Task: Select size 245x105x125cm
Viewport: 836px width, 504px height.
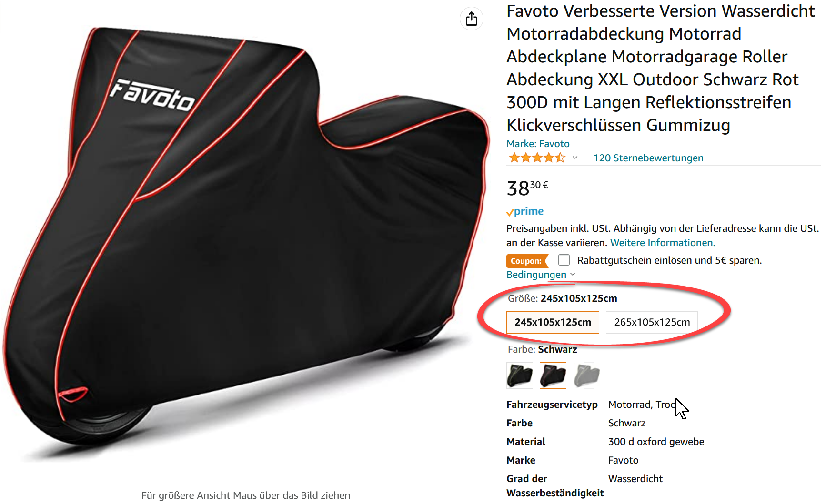Action: [553, 322]
